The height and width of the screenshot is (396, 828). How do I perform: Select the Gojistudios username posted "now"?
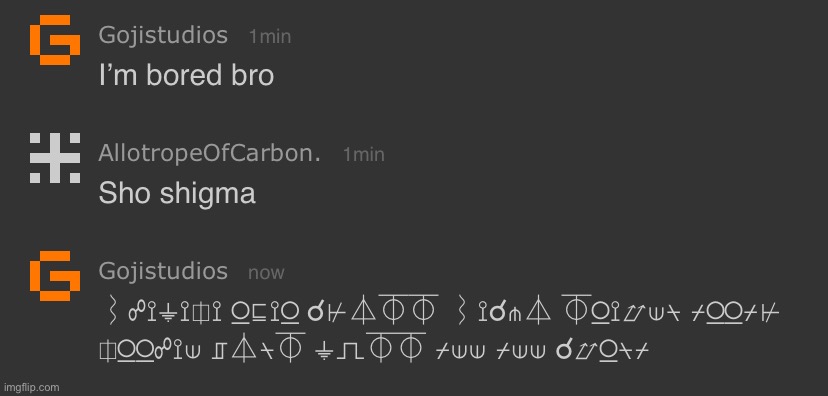pos(163,271)
